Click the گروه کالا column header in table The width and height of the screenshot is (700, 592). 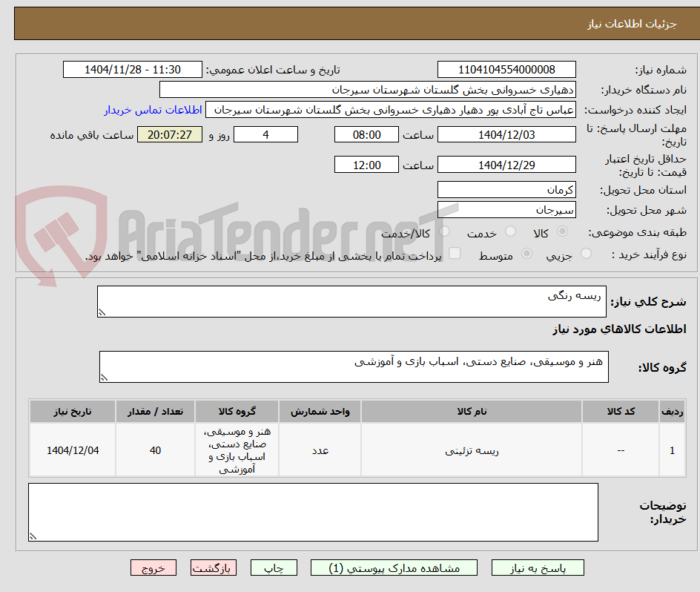click(237, 412)
